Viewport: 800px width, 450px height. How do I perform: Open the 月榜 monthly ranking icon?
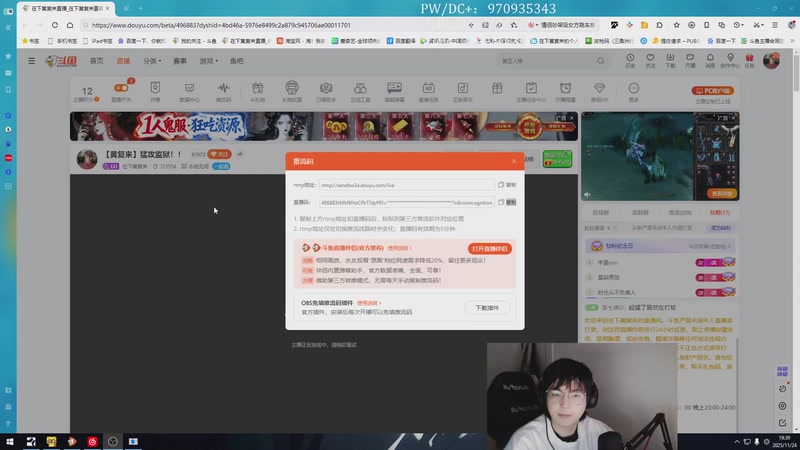coord(155,92)
